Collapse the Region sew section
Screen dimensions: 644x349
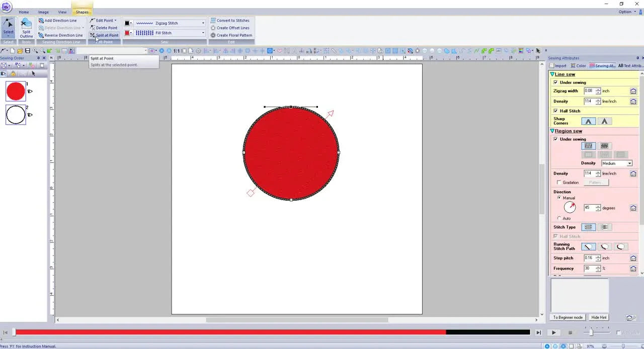pyautogui.click(x=552, y=131)
